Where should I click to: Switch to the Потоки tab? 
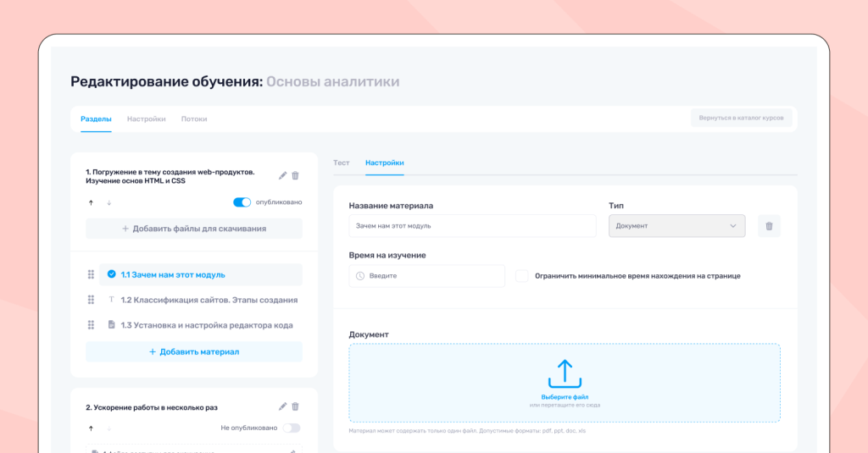tap(194, 119)
